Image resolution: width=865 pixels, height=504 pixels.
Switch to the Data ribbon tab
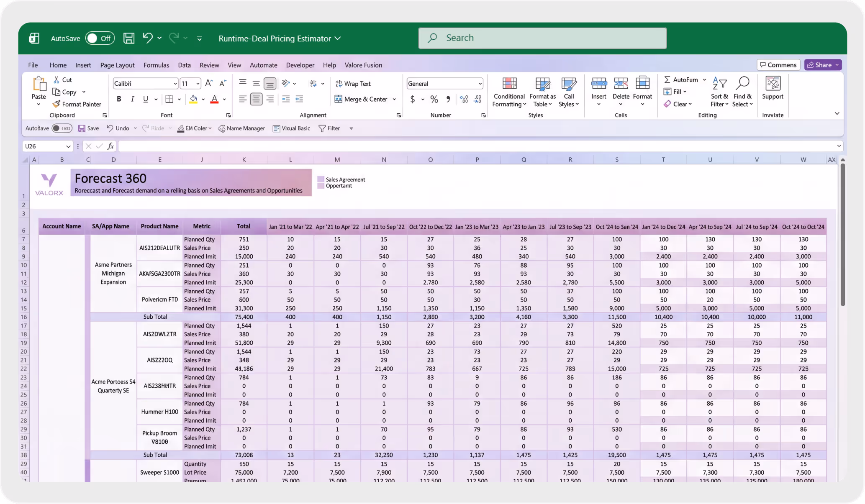[184, 65]
